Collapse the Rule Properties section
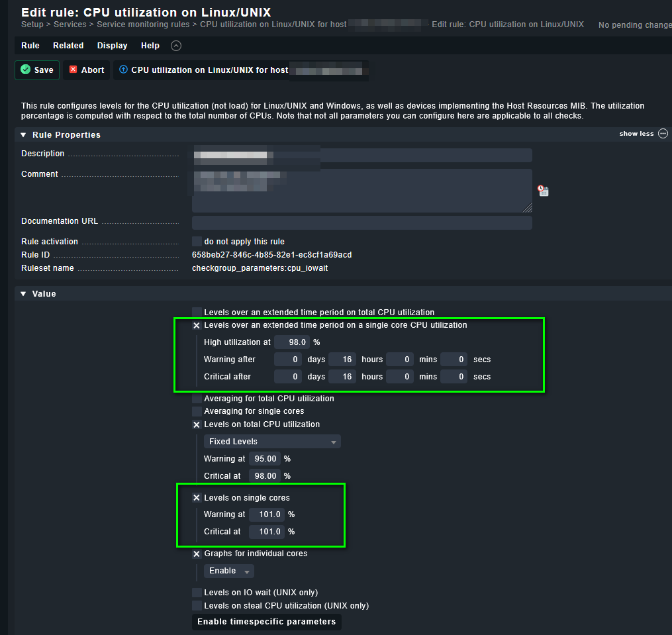The image size is (672, 635). 24,135
